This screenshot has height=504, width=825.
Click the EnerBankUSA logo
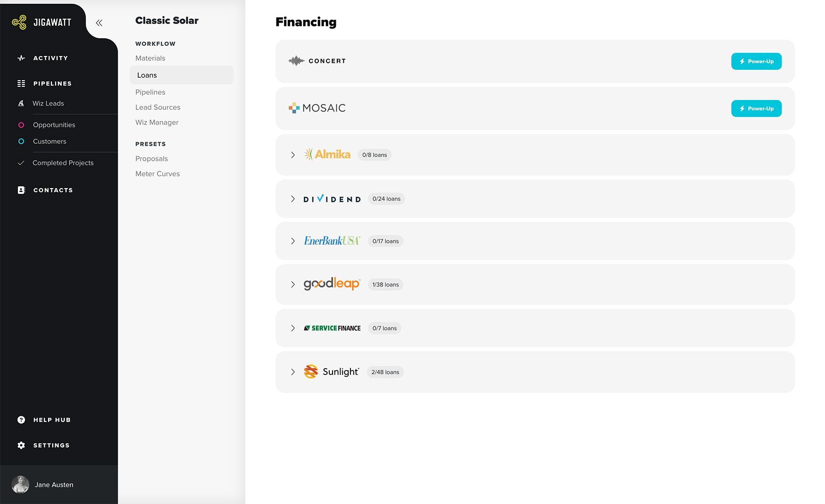pos(332,241)
